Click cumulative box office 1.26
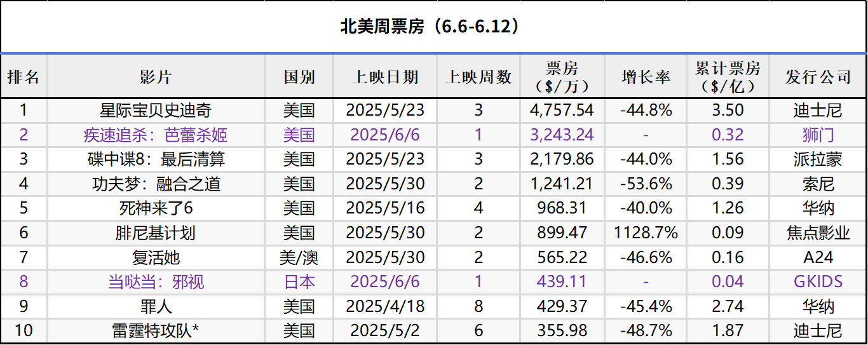Screen dimensions: 868x345 click(728, 208)
